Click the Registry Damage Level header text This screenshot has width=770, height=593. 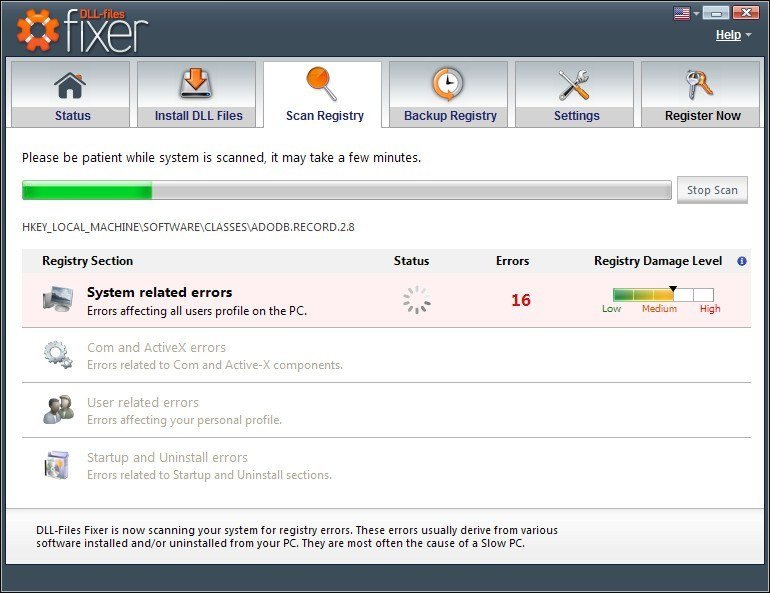[x=658, y=261]
